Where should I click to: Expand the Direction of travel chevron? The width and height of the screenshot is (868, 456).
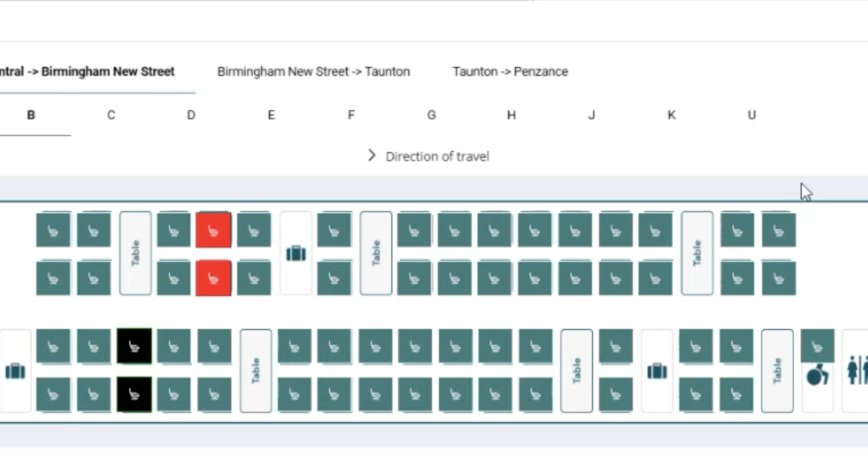[371, 156]
